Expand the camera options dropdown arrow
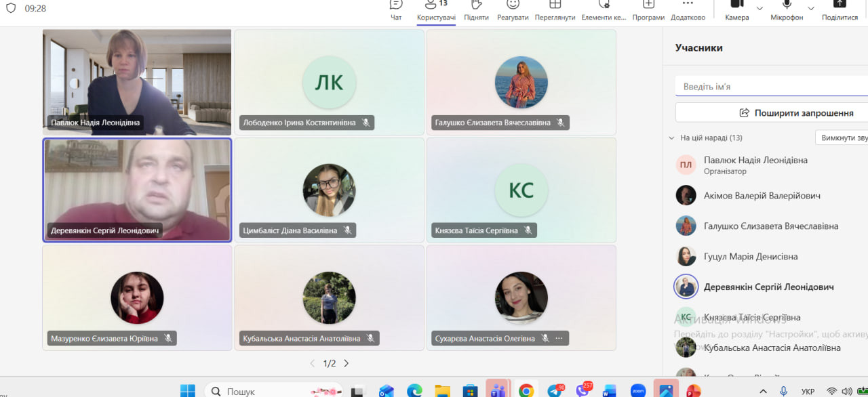The width and height of the screenshot is (868, 397). click(x=759, y=8)
